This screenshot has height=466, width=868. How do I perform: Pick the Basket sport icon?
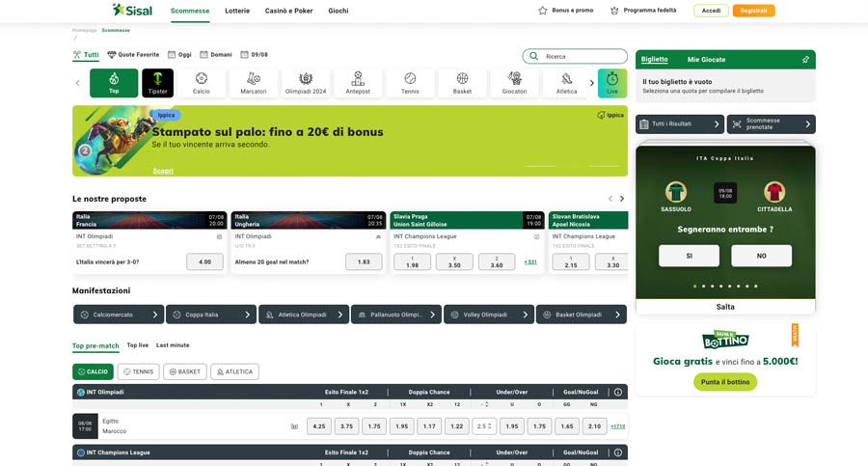click(462, 83)
